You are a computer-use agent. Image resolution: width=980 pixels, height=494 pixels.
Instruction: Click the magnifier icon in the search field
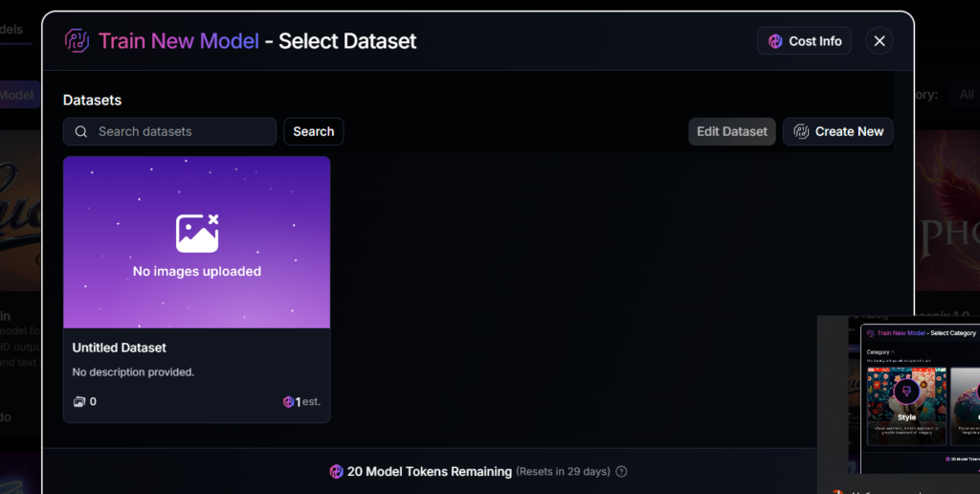(x=81, y=132)
